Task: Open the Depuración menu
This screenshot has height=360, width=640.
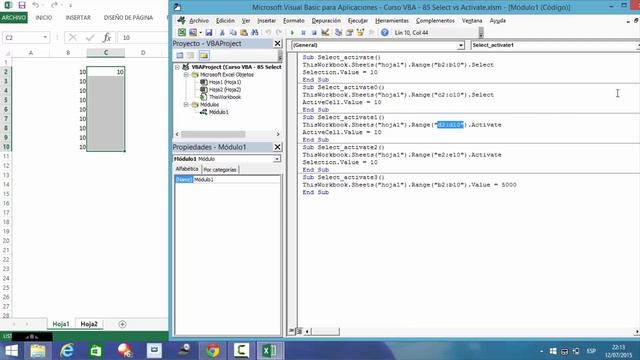Action: click(326, 20)
